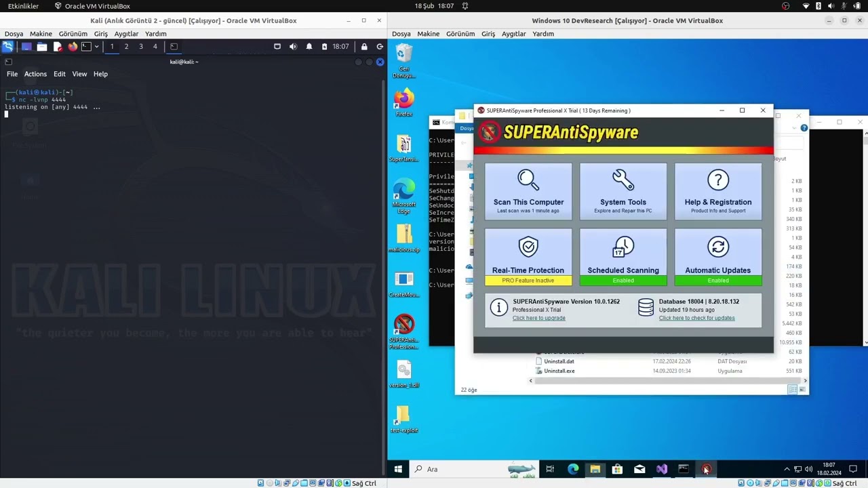Select Uninstall.exe in the Explorer file list

[559, 371]
